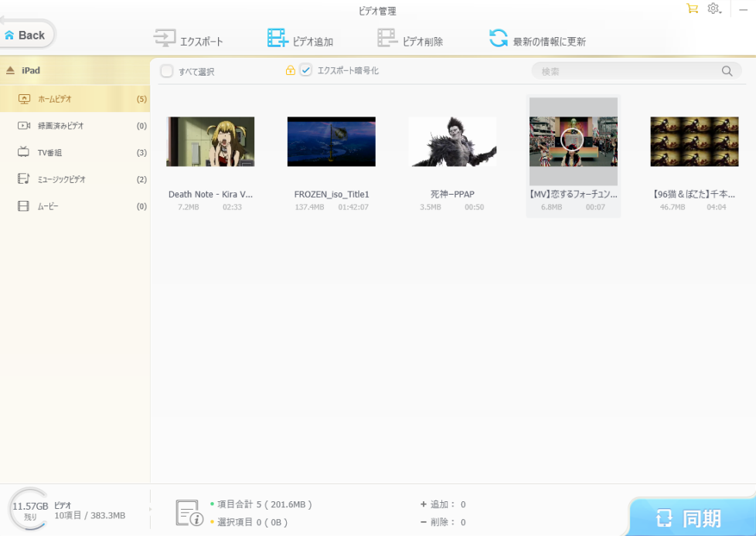
Task: Minimize the ビデオ管理 window
Action: point(744,9)
